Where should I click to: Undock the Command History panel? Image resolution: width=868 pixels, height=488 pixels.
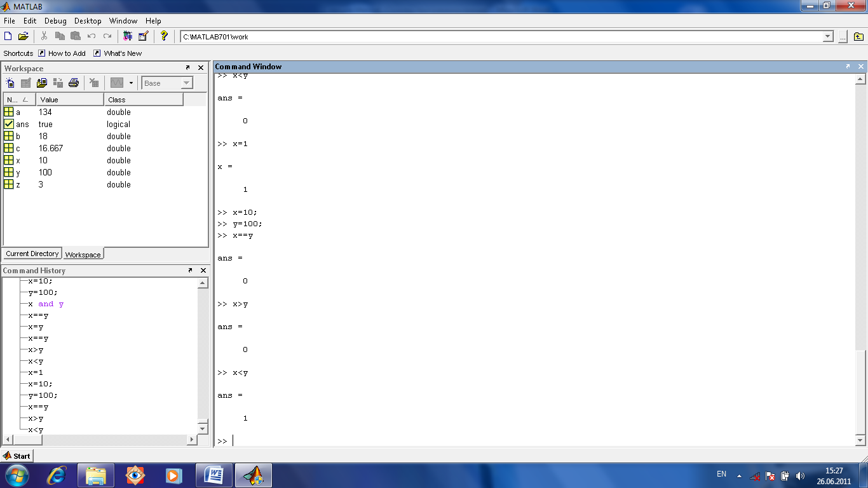190,270
